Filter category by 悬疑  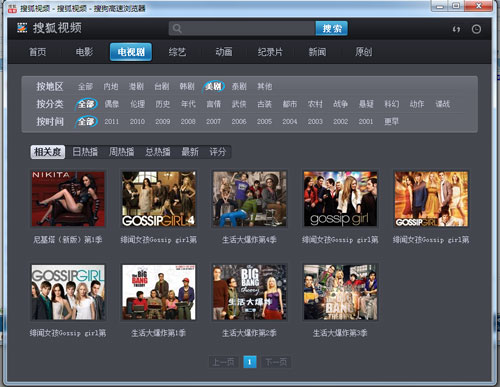(x=366, y=104)
